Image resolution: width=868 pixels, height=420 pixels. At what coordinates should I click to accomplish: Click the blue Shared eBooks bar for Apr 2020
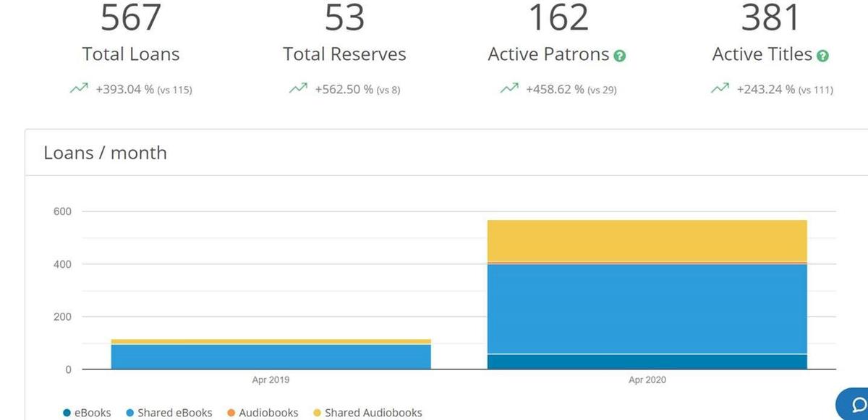click(647, 308)
